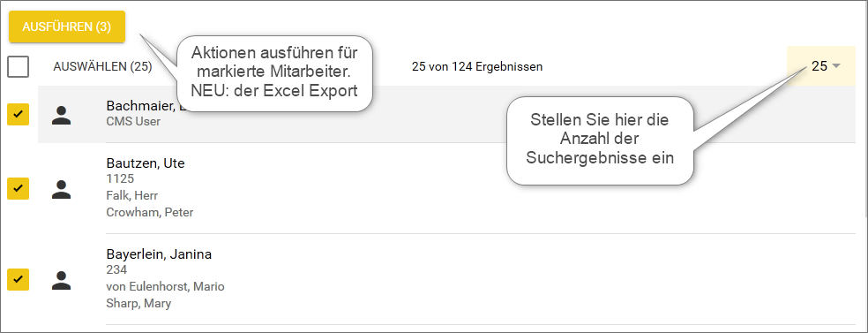Open the results-per-page dropdown arrow
Image resolution: width=868 pixels, height=333 pixels.
click(836, 66)
